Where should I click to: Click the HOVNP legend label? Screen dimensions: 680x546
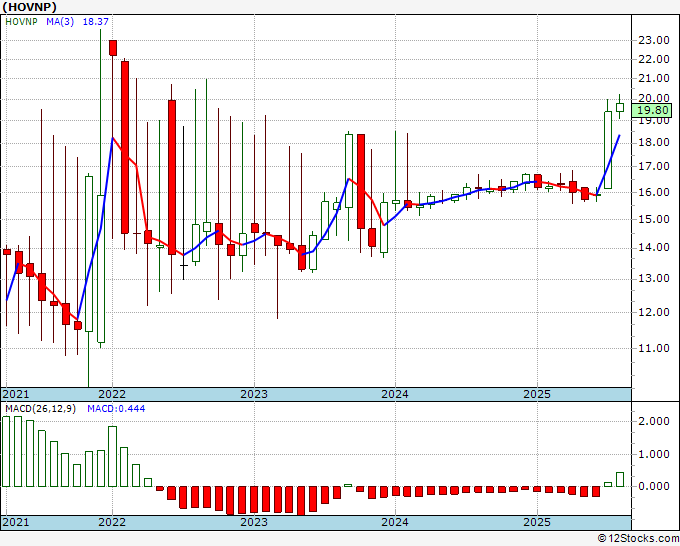(x=21, y=21)
